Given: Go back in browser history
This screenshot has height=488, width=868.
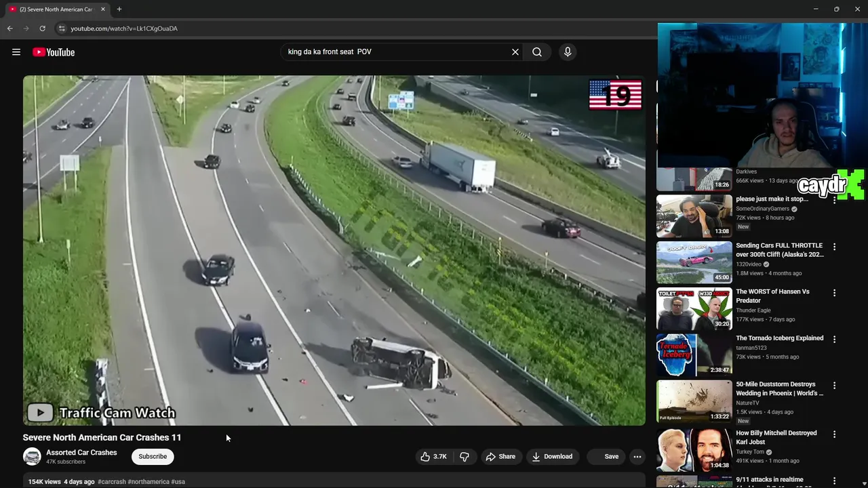Looking at the screenshot, I should tap(9, 28).
